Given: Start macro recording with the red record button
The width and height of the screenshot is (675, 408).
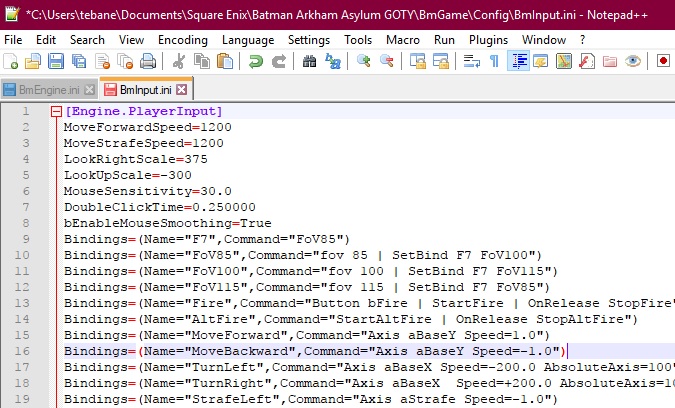Looking at the screenshot, I should tap(663, 61).
